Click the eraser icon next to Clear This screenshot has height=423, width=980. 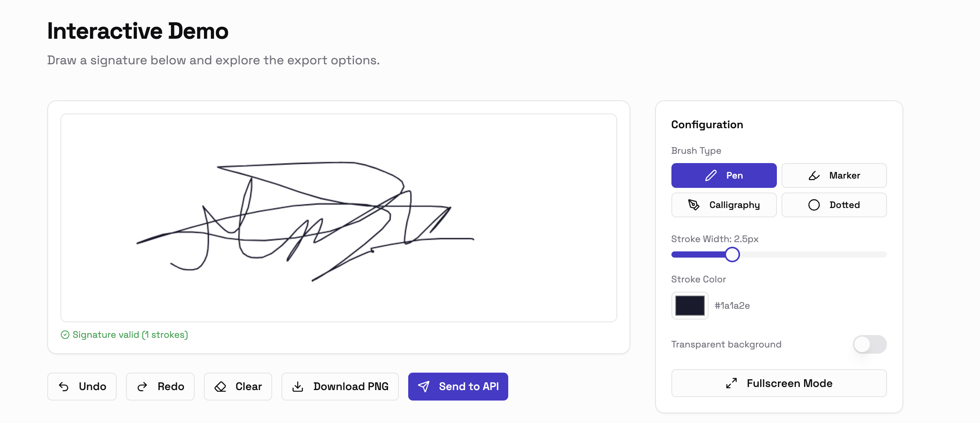(x=220, y=386)
